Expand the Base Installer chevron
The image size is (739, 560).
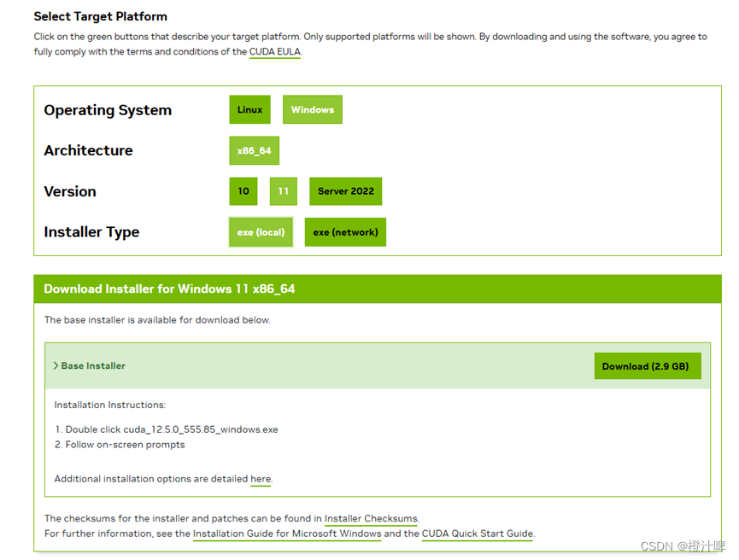coord(56,366)
